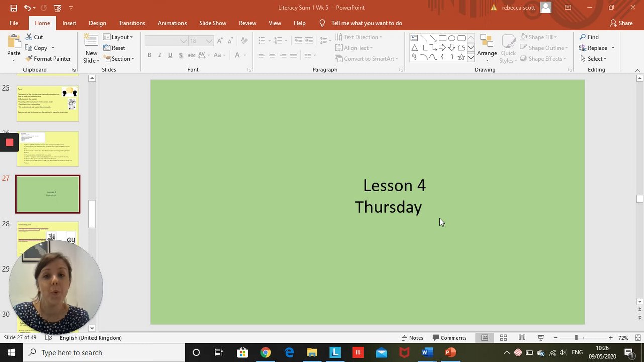This screenshot has width=644, height=362.
Task: Select the rectangle shape in gallery
Action: 442,38
